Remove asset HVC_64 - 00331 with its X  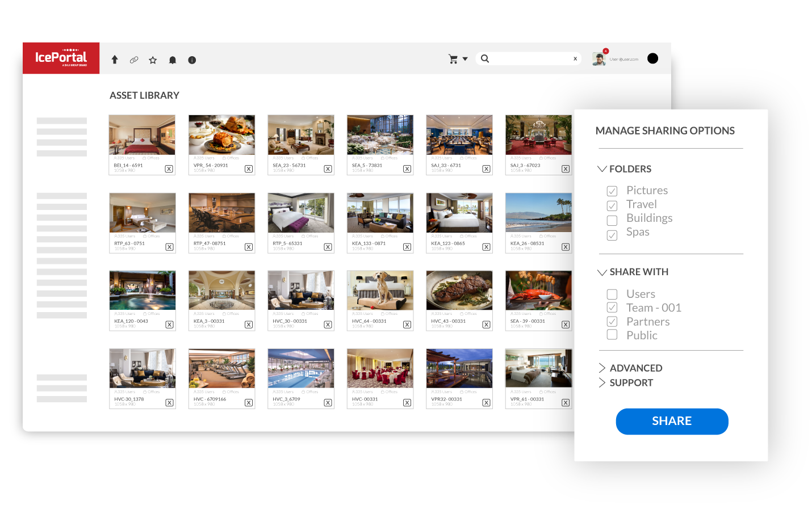coord(407,325)
